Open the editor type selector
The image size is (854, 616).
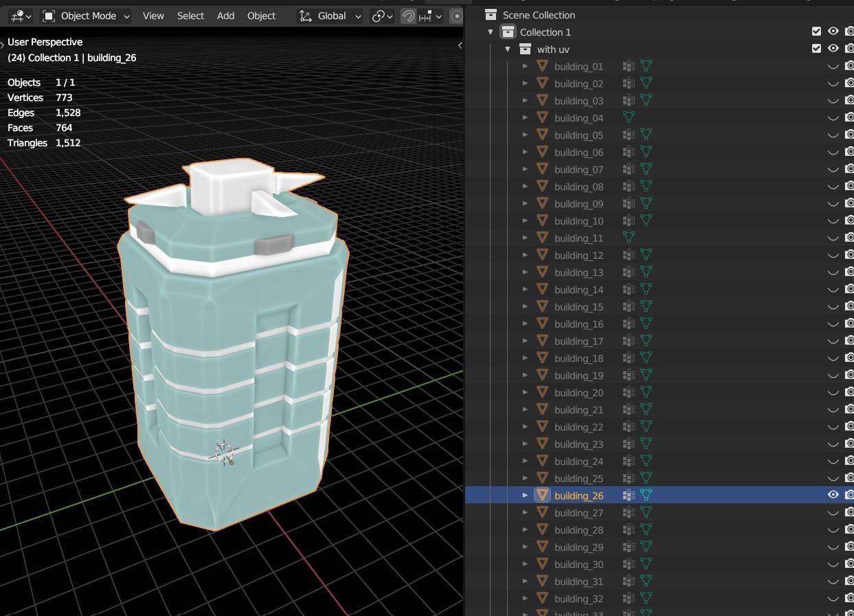point(21,16)
